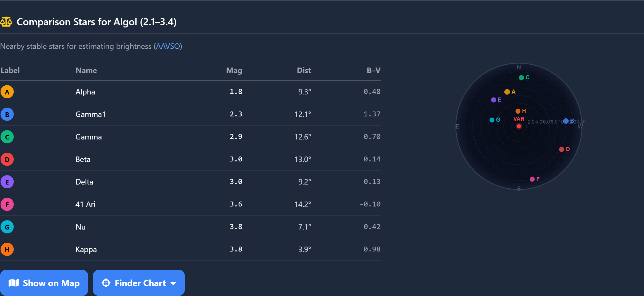
Task: Sort the table by Mag column
Action: (234, 71)
